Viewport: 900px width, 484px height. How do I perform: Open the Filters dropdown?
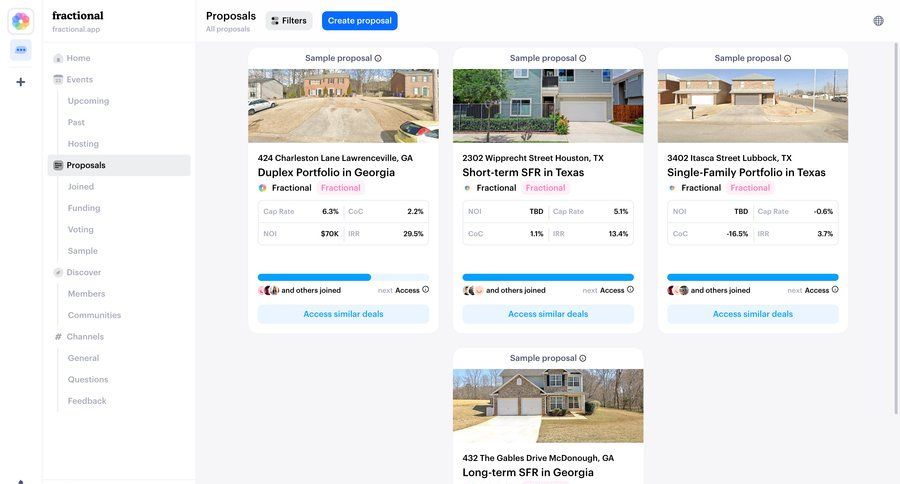(289, 21)
